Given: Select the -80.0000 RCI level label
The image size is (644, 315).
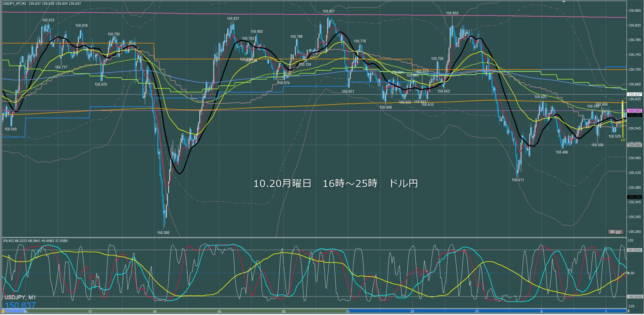Looking at the screenshot, I should coord(634,297).
